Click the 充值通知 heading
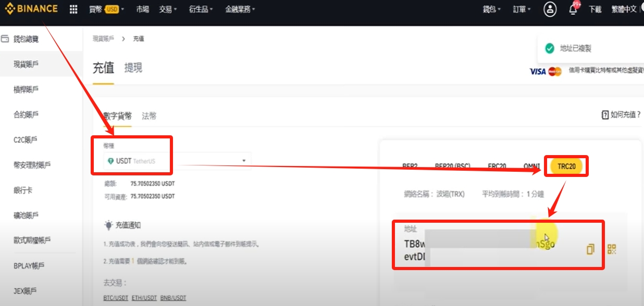The image size is (644, 306). tap(128, 225)
